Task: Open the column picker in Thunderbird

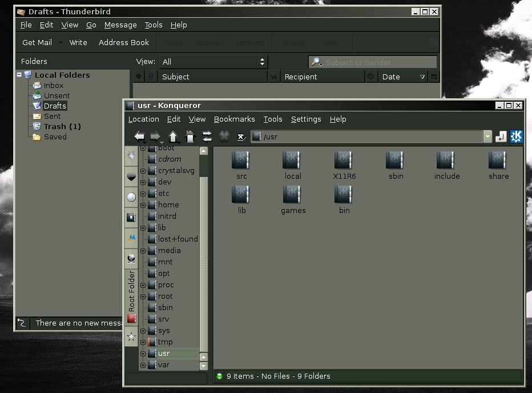Action: click(x=434, y=77)
